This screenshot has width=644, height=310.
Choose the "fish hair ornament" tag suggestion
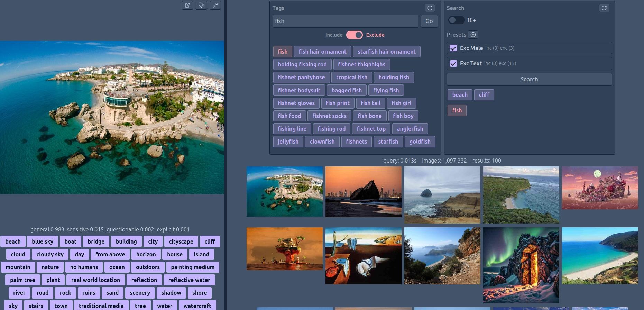click(x=322, y=52)
